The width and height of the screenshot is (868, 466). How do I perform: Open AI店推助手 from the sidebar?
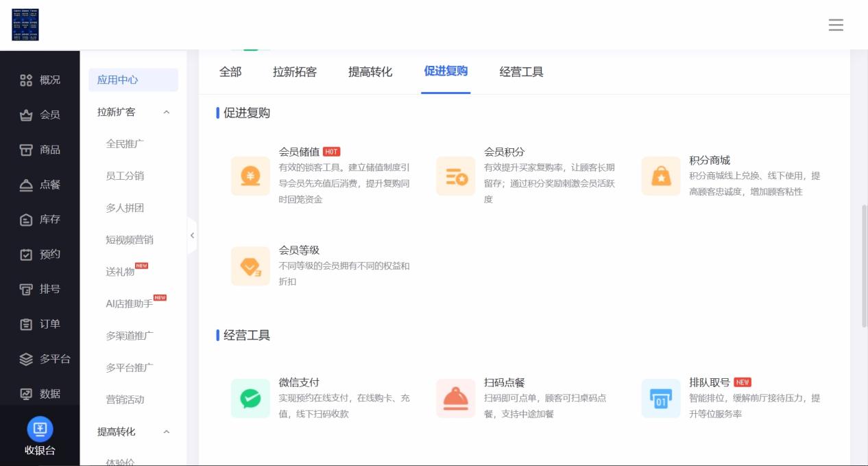pyautogui.click(x=129, y=303)
